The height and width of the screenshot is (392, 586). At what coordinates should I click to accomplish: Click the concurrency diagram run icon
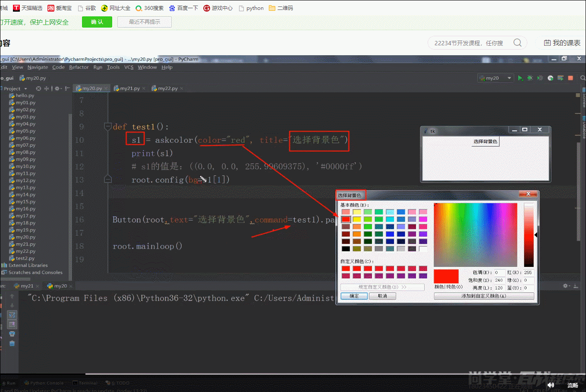pos(561,78)
